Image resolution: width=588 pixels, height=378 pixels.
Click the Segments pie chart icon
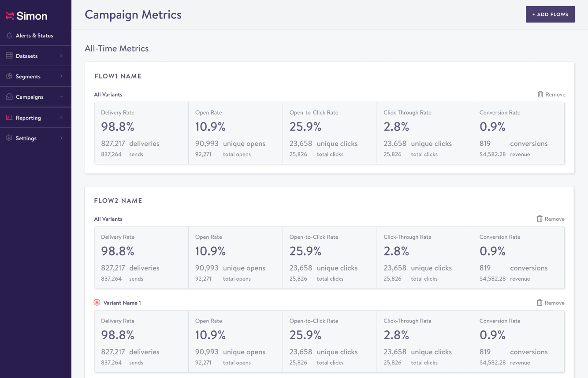pos(9,77)
